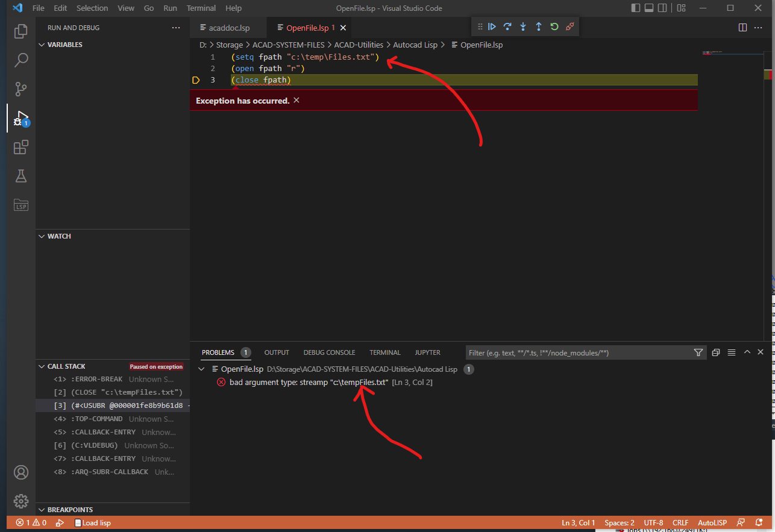The height and width of the screenshot is (532, 775).
Task: Expand the OpenFile.lsp problems entry
Action: click(202, 369)
